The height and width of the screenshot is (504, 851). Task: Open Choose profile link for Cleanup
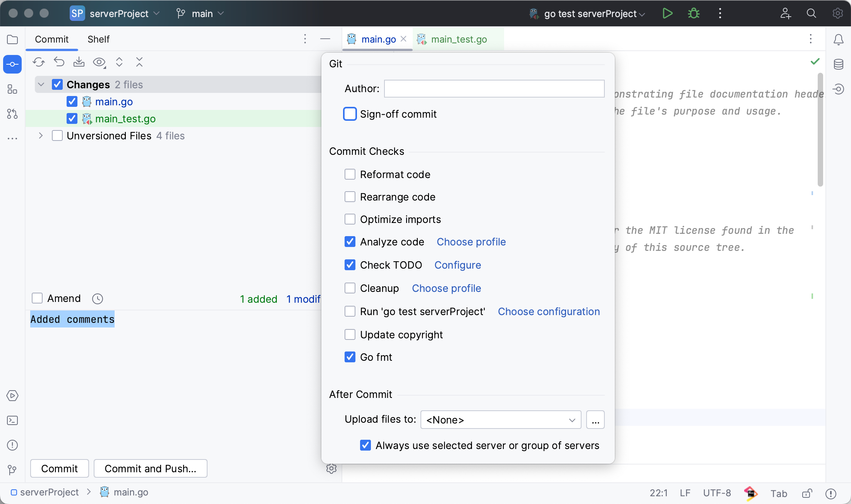[446, 288]
